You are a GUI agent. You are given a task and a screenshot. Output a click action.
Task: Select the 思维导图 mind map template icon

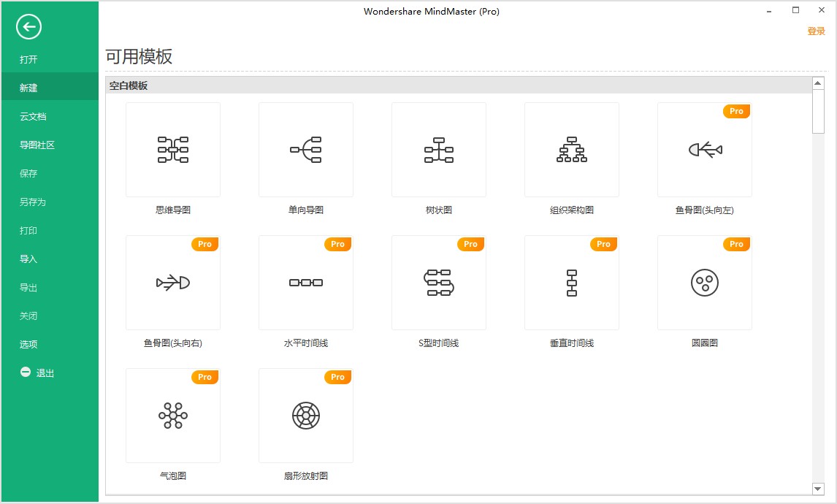pyautogui.click(x=173, y=150)
